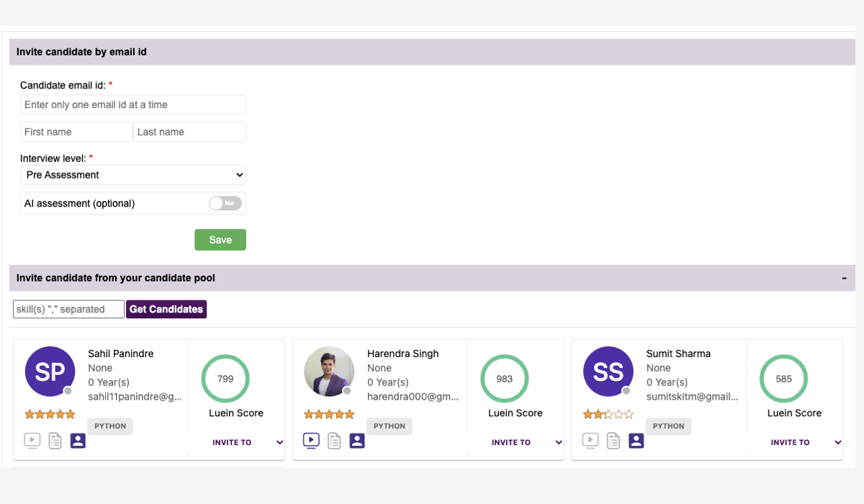View Sahil Panindre's profile card icon
Image resolution: width=864 pixels, height=504 pixels.
pos(78,441)
